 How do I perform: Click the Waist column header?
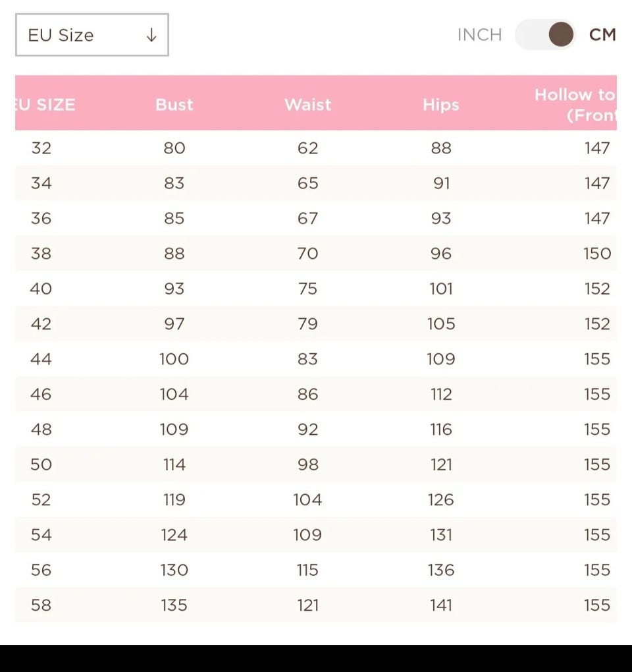pos(307,104)
